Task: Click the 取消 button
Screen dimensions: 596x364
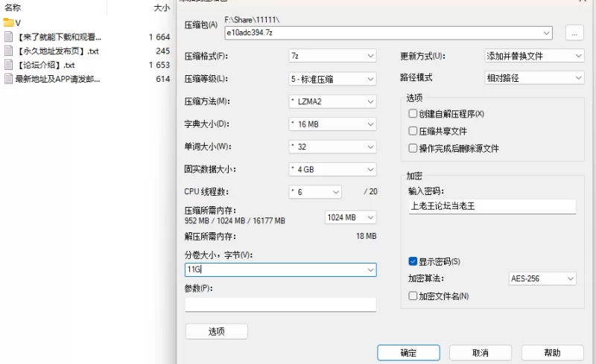Action: tap(481, 353)
